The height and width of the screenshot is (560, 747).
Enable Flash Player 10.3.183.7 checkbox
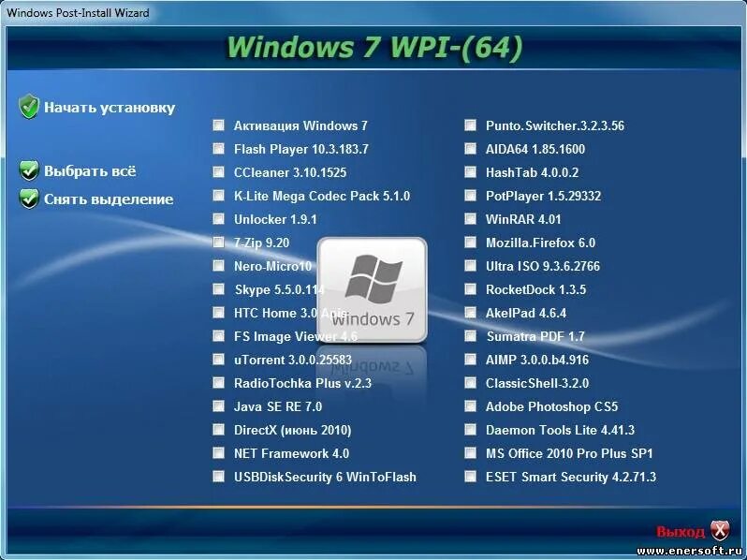click(x=219, y=149)
